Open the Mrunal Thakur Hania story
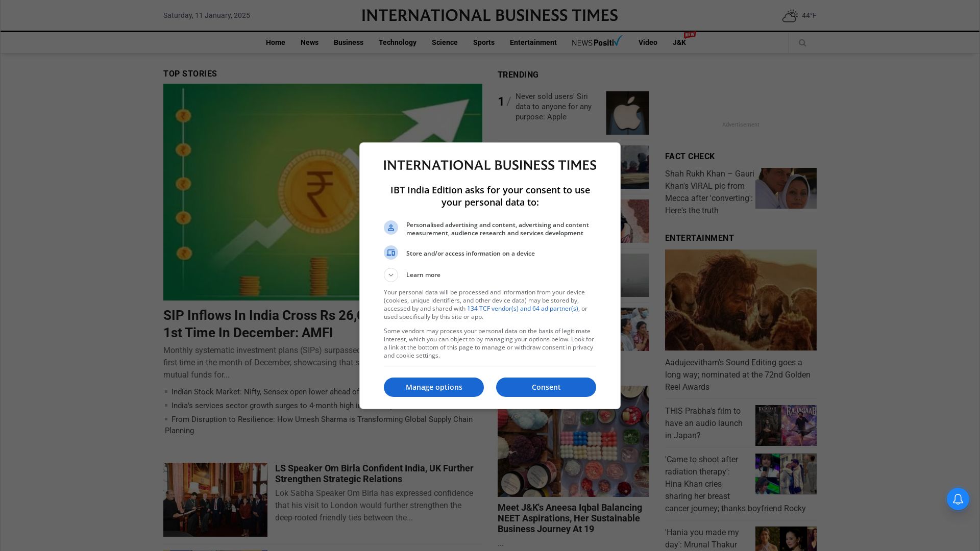The image size is (980, 551). (702, 539)
